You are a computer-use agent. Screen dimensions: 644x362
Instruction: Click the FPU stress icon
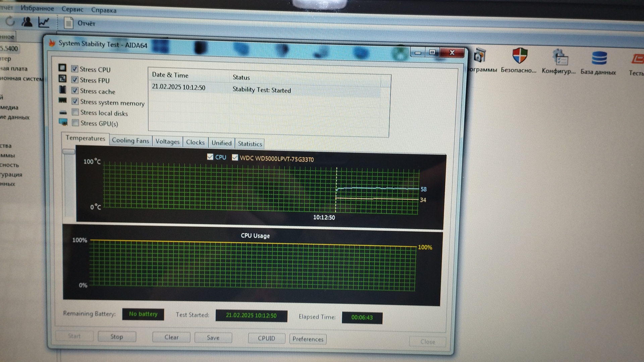tap(62, 78)
